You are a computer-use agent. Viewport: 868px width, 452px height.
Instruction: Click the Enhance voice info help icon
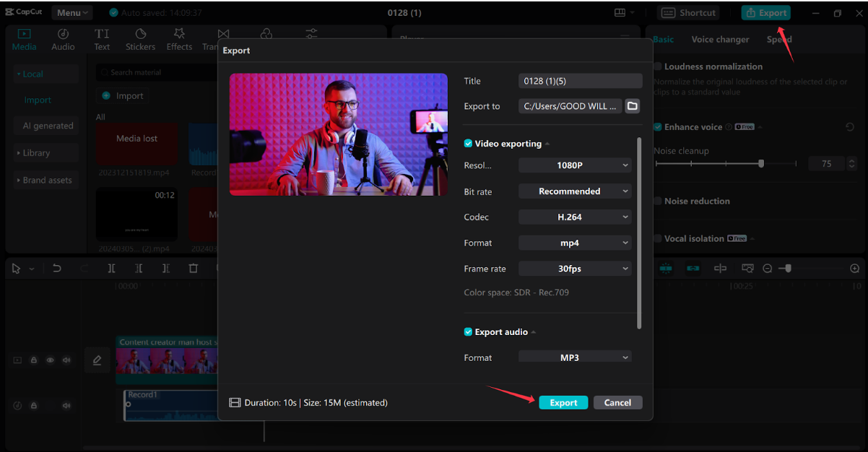pyautogui.click(x=729, y=127)
